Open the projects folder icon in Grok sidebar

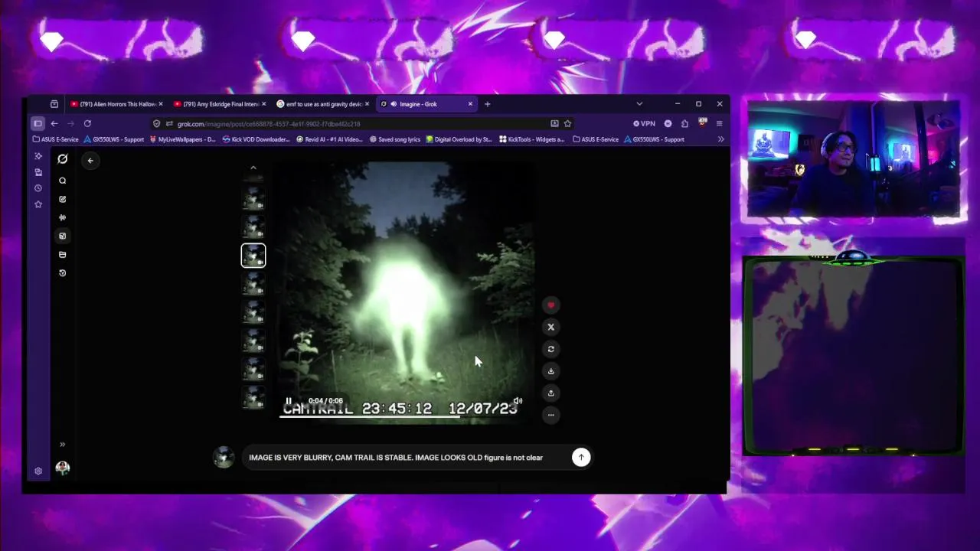63,255
